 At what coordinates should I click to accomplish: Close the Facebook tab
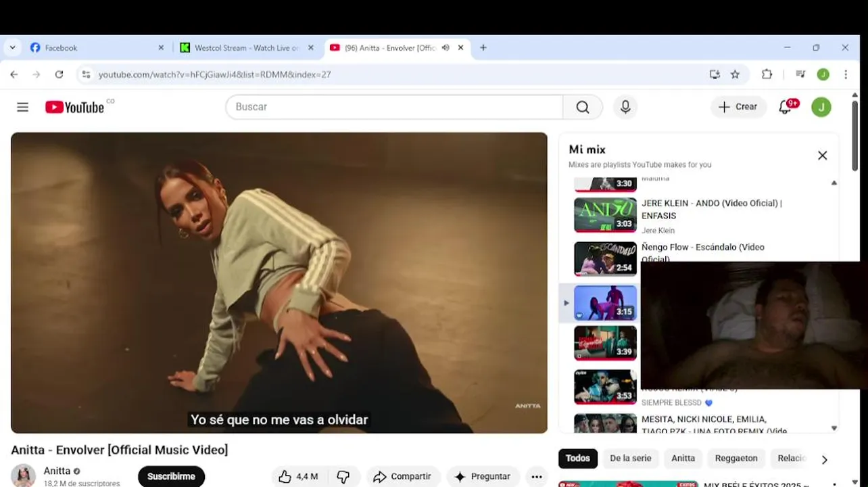pos(161,48)
